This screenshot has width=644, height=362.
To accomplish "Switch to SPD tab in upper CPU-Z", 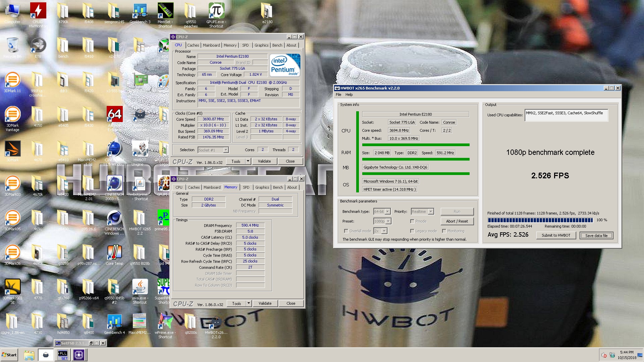I will point(246,45).
